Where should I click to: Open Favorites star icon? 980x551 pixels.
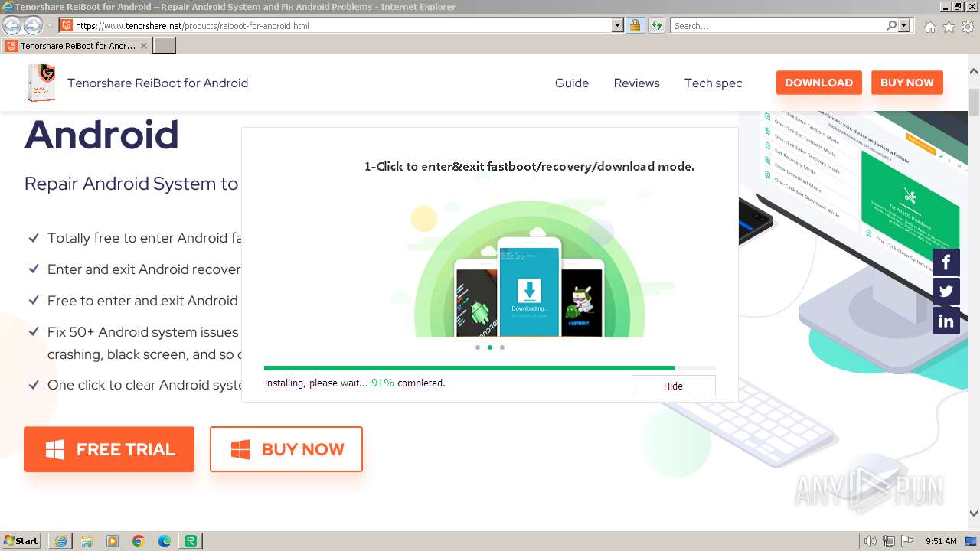[x=949, y=26]
